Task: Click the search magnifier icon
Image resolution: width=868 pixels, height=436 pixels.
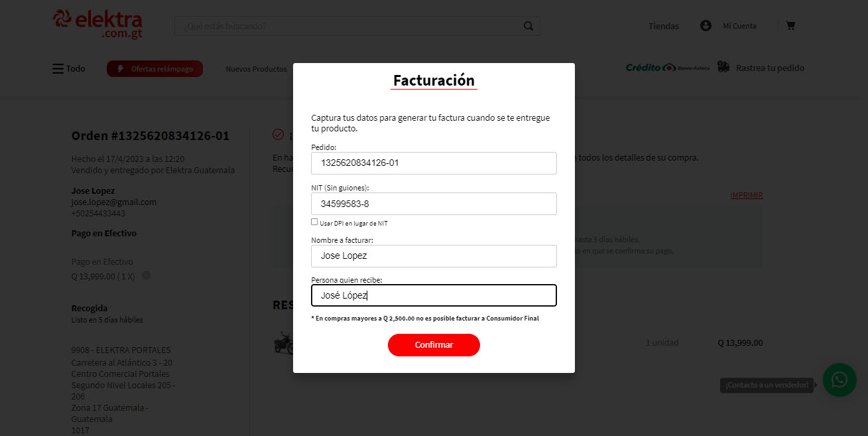Action: coord(528,26)
